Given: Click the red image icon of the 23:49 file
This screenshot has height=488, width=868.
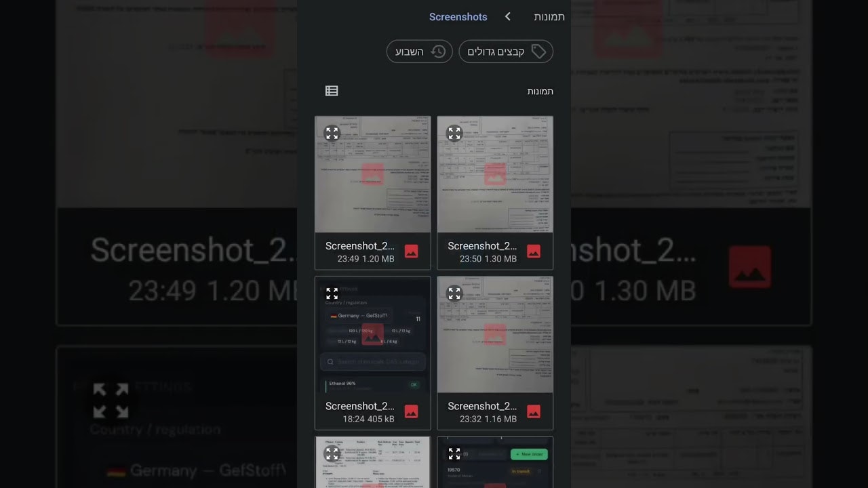Looking at the screenshot, I should click(x=411, y=251).
